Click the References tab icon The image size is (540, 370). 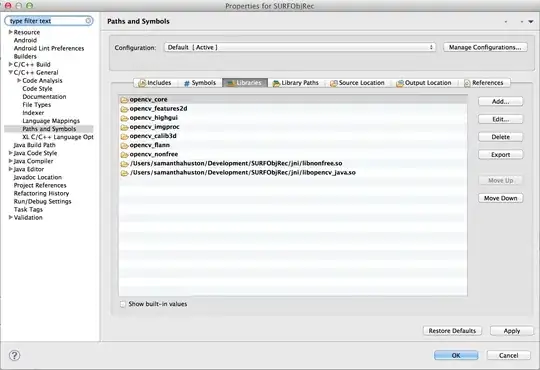467,83
